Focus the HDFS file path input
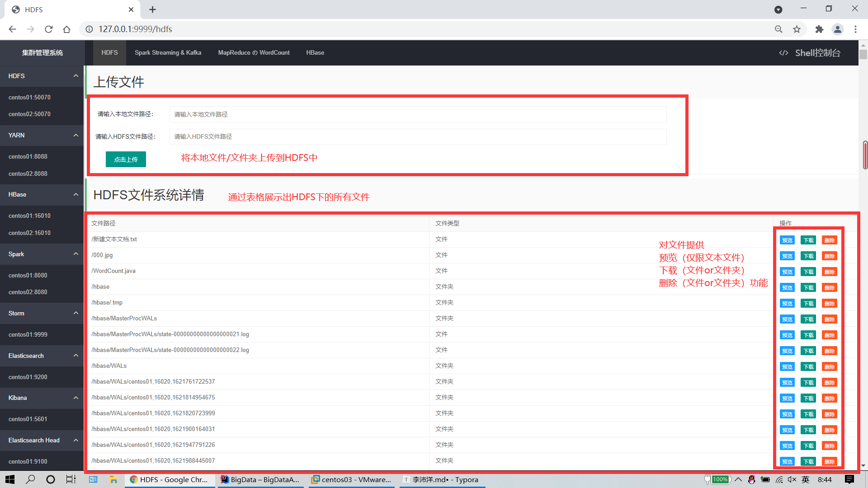 [418, 136]
